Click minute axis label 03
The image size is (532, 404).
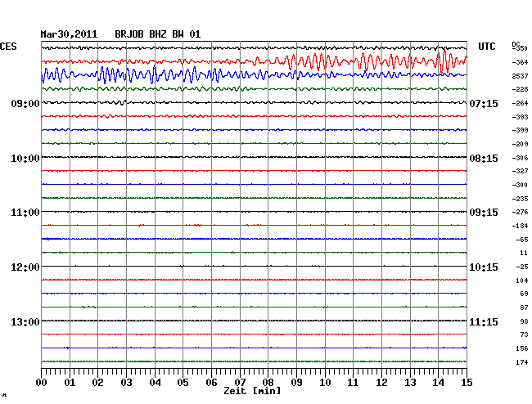click(126, 383)
